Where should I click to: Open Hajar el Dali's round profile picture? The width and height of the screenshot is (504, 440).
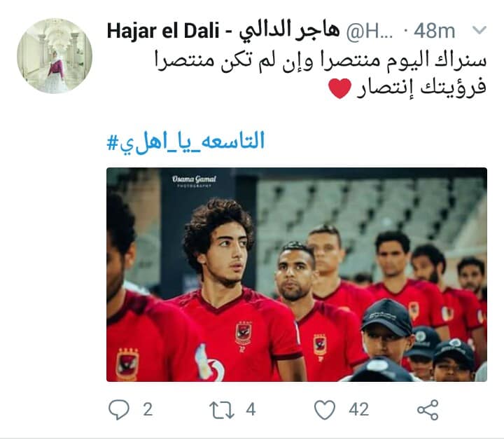pos(55,56)
